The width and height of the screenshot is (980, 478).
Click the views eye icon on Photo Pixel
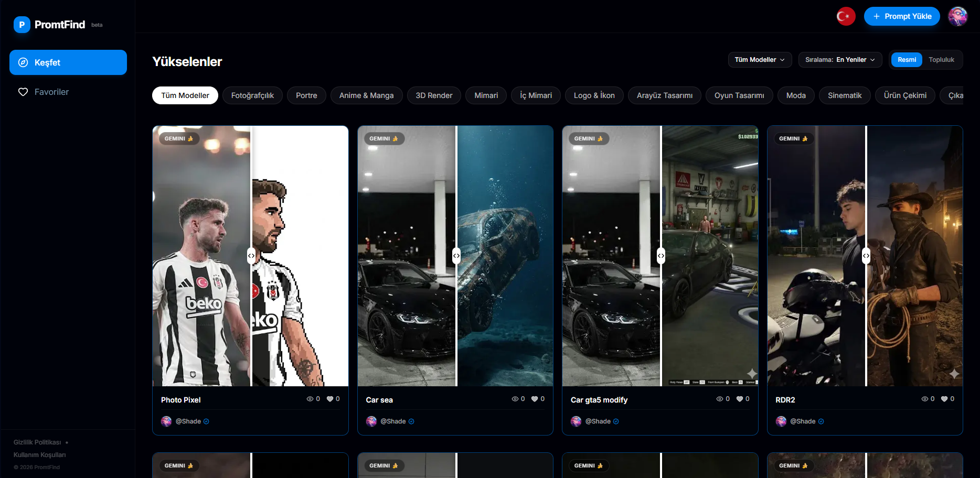[x=310, y=399]
